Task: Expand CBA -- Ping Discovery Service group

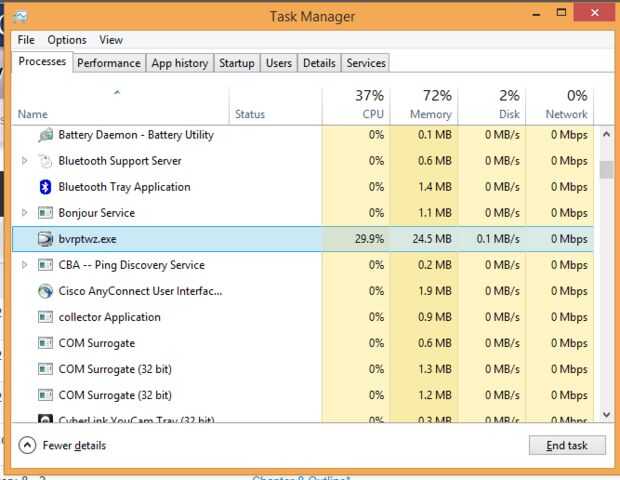Action: [x=25, y=265]
